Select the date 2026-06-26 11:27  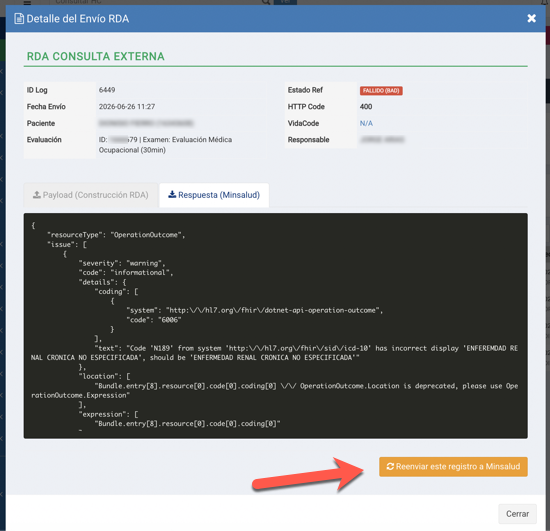[x=127, y=107]
